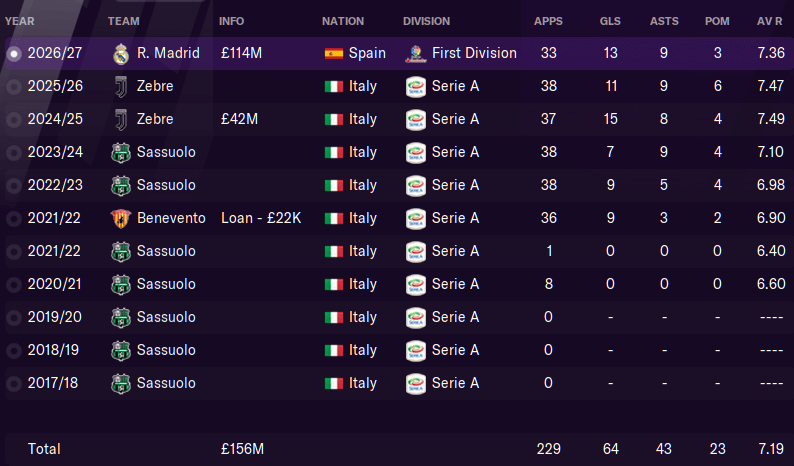Open the R. Madrid team name link

168,53
